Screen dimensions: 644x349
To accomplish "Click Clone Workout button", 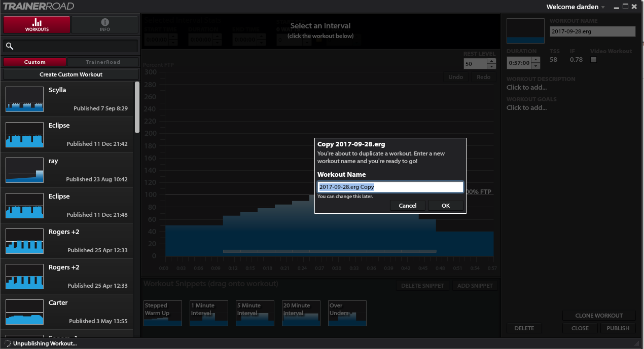I will [599, 316].
